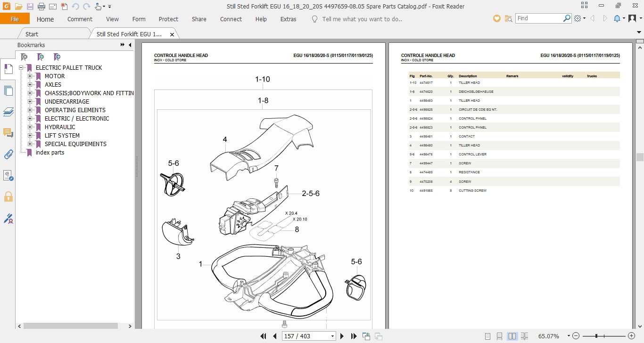Open advanced folder search icon

coord(508,18)
